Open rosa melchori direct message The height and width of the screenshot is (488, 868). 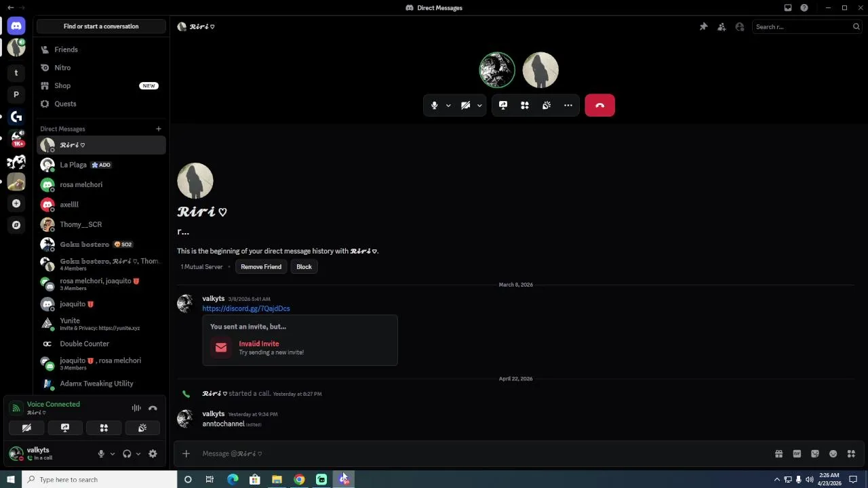(101, 184)
